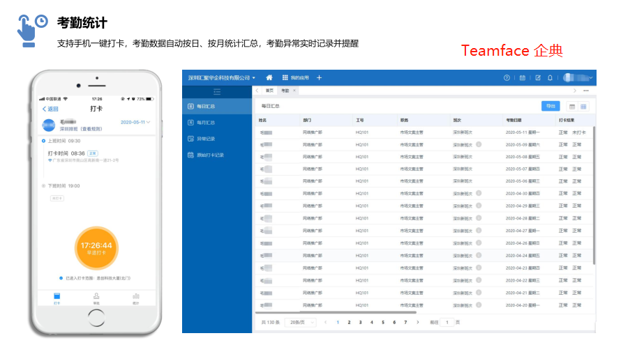The image size is (644, 361).
Task: Open the notification bell icon
Action: click(550, 77)
